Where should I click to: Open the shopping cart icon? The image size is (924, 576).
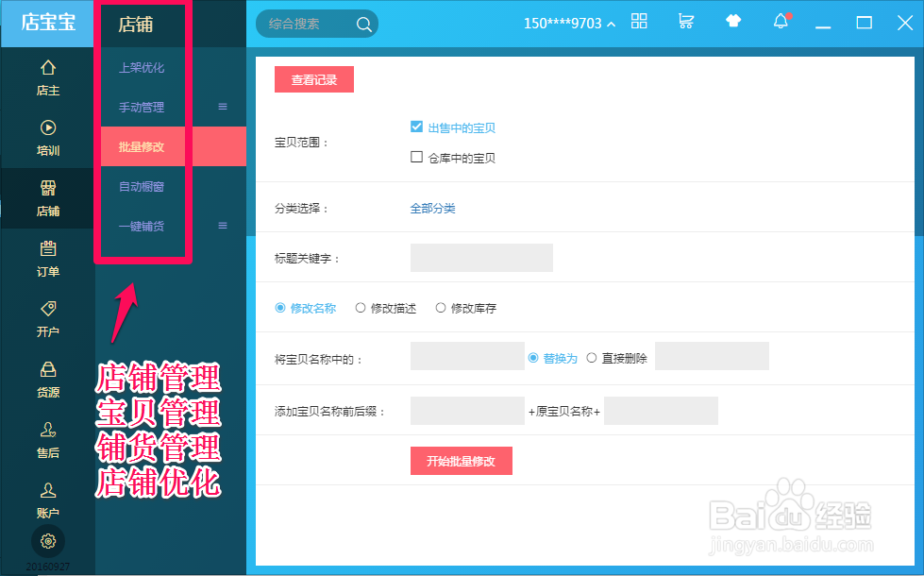[686, 21]
